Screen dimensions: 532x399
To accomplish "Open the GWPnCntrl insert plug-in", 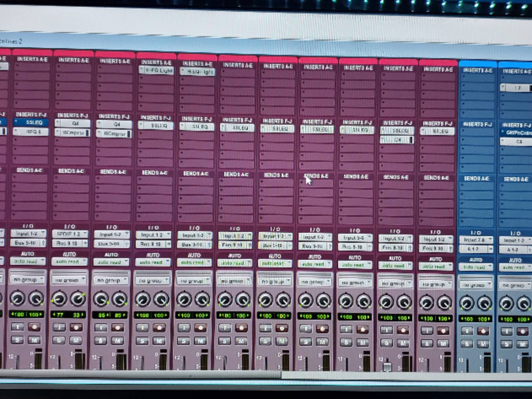I will coord(516,132).
